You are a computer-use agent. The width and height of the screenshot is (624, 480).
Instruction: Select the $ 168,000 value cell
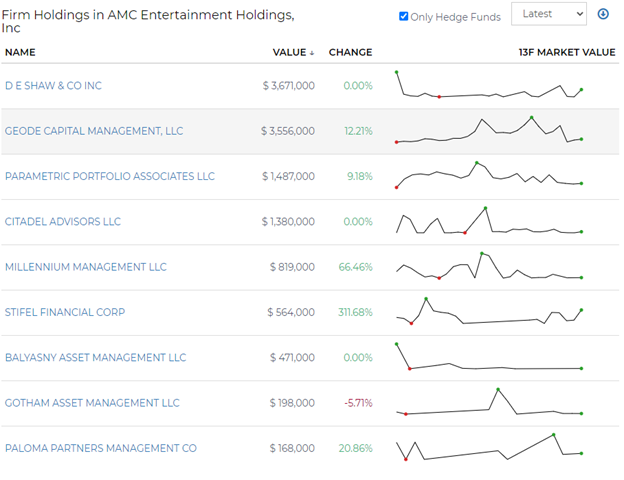(x=292, y=449)
